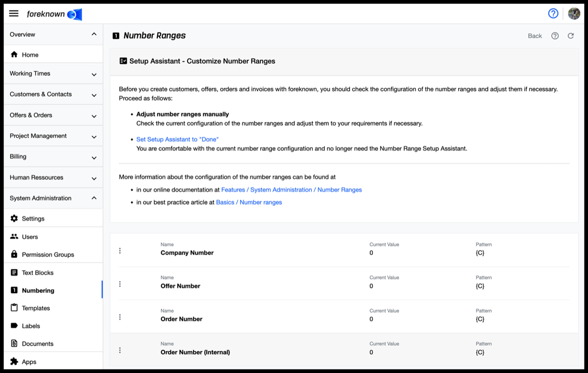Click Project Management section label
The height and width of the screenshot is (373, 588).
[38, 136]
